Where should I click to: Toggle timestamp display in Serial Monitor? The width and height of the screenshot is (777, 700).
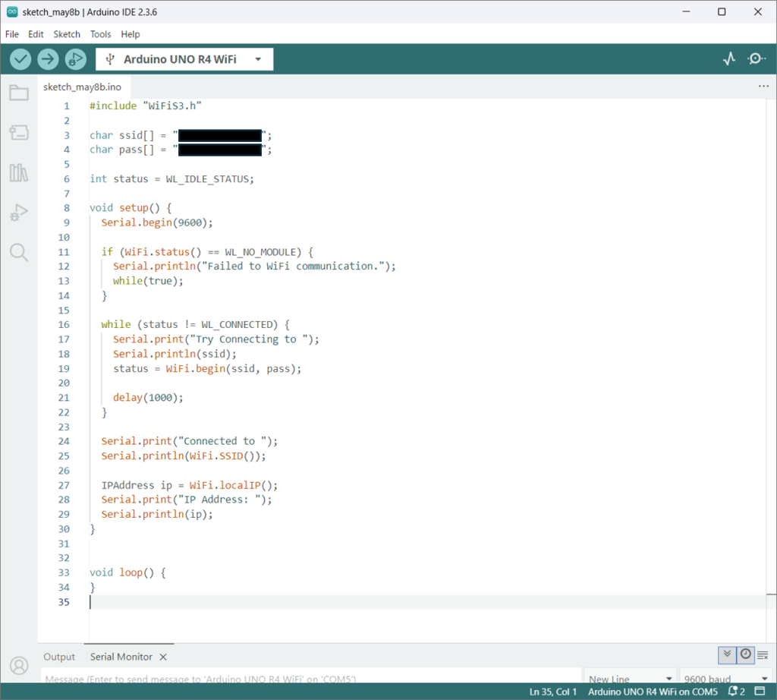(745, 654)
